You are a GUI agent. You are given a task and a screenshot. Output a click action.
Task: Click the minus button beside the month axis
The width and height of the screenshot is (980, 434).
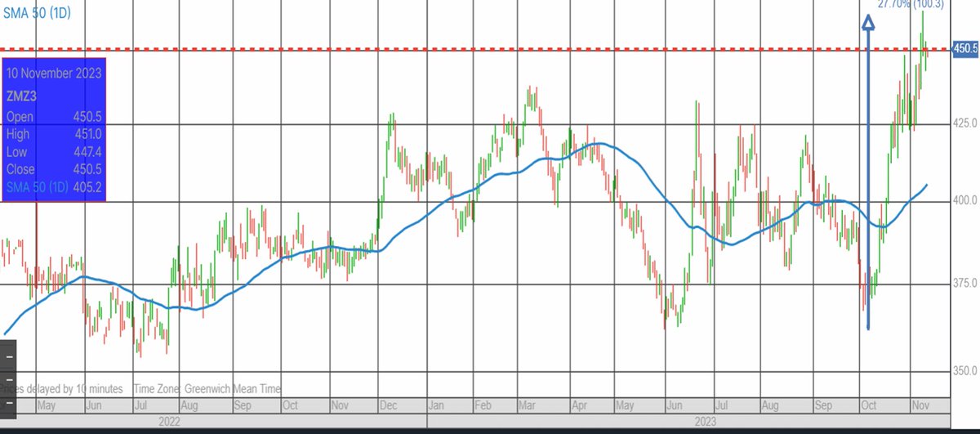[7, 405]
